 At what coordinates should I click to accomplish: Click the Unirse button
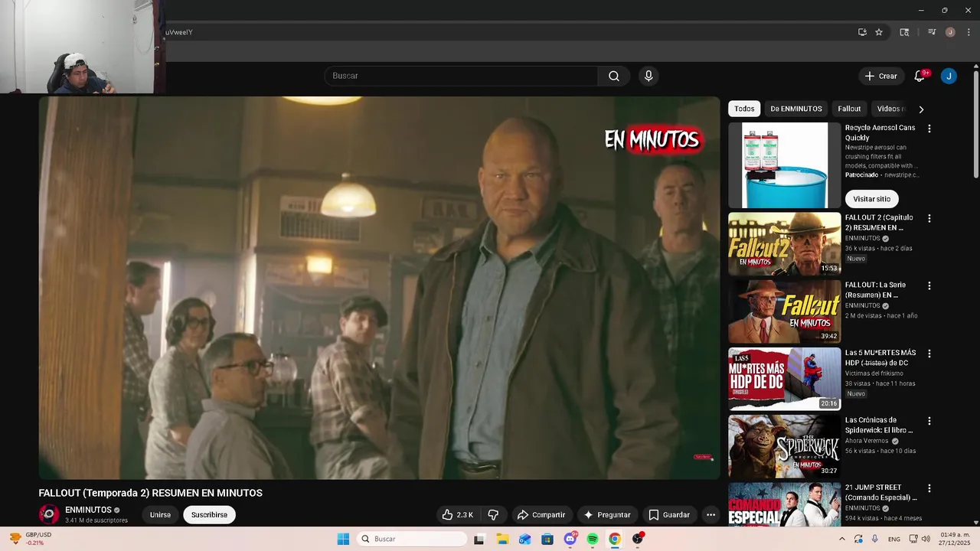[160, 515]
